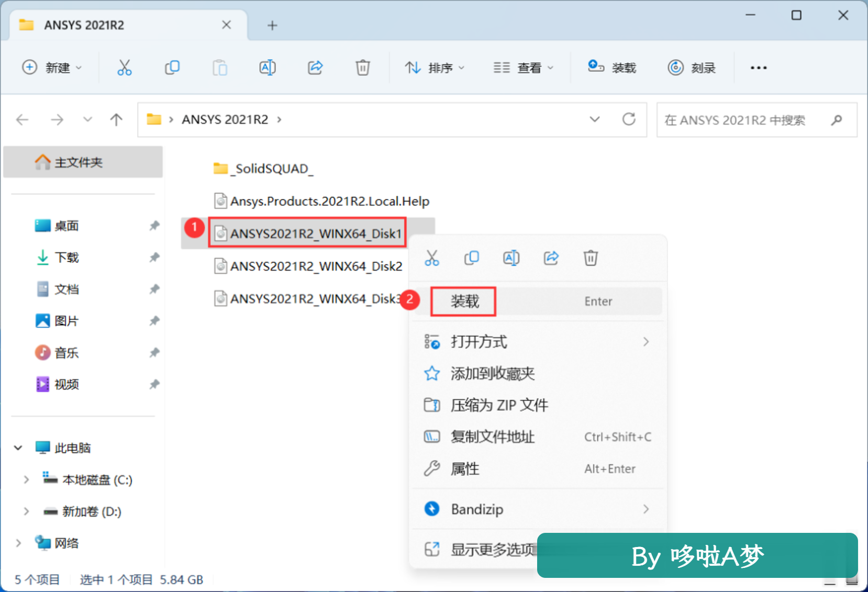Image resolution: width=868 pixels, height=592 pixels.
Task: Choose 复制文件地址 (Copy as path)
Action: (x=538, y=437)
